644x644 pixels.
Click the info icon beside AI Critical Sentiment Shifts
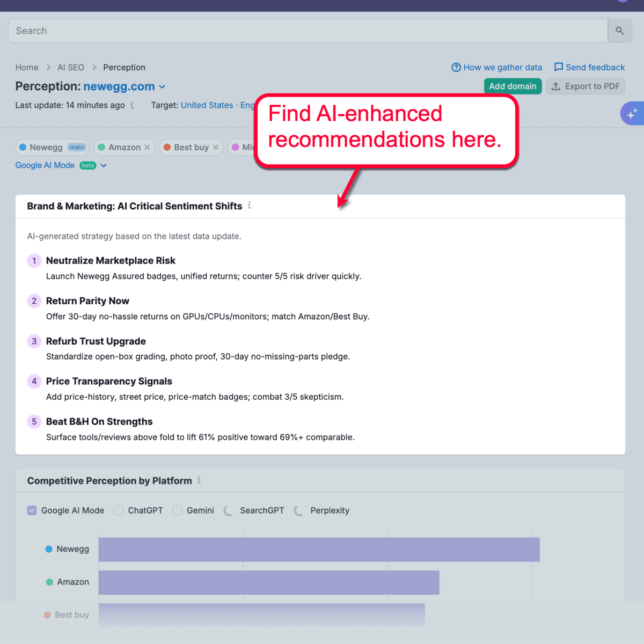249,206
